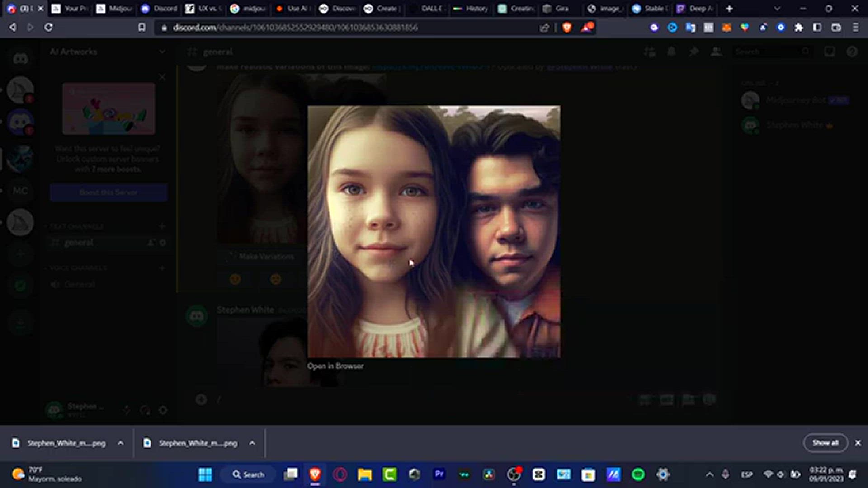Open a new browser tab
Image resolution: width=868 pixels, height=488 pixels.
[x=729, y=9]
